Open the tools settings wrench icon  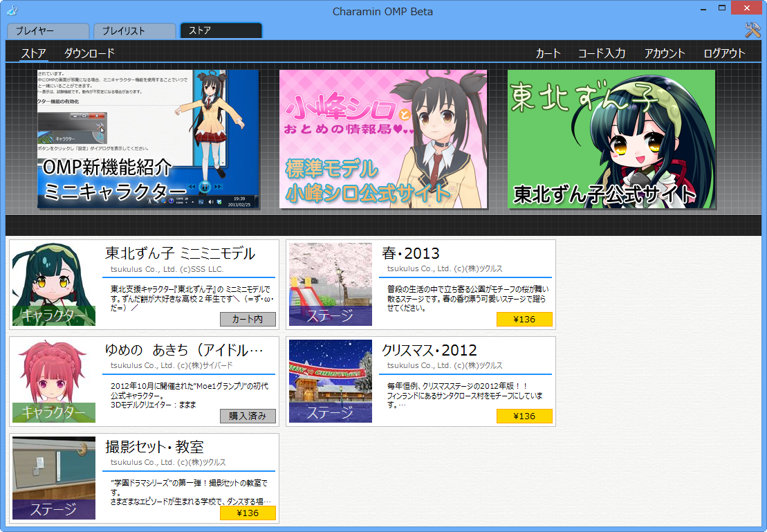(x=752, y=30)
